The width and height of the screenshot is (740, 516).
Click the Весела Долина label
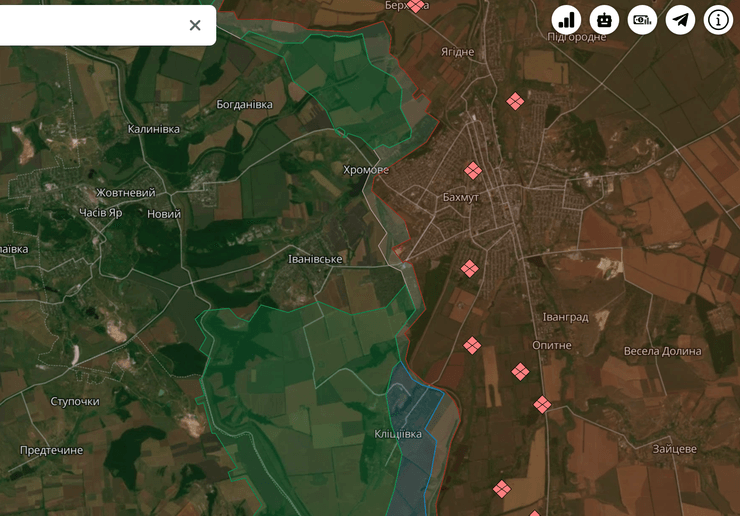[x=662, y=351]
